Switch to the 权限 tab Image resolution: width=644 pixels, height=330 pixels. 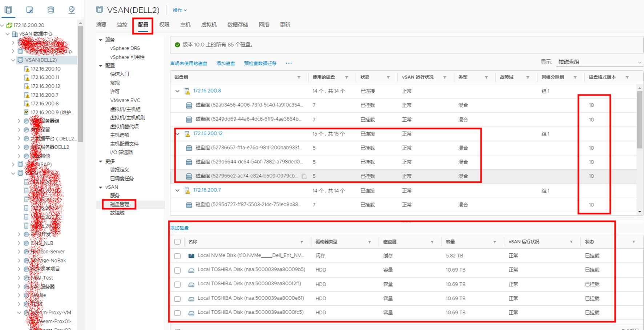(164, 25)
